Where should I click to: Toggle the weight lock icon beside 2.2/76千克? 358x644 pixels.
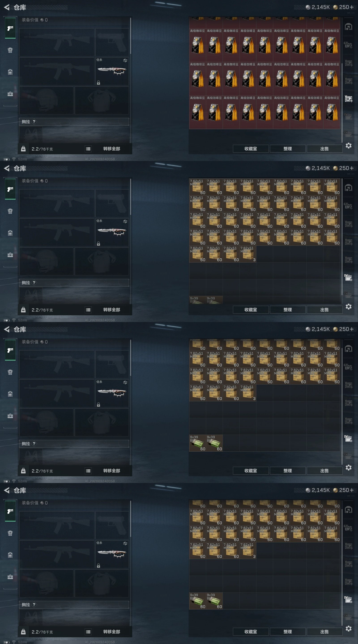(23, 149)
